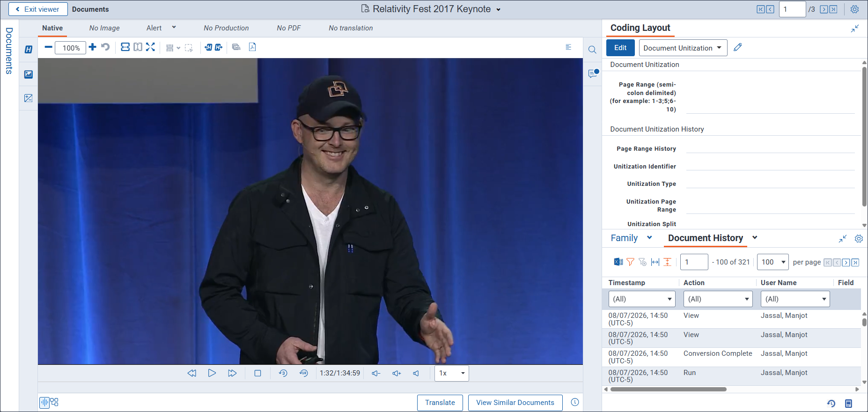Open search in the viewer

point(592,50)
